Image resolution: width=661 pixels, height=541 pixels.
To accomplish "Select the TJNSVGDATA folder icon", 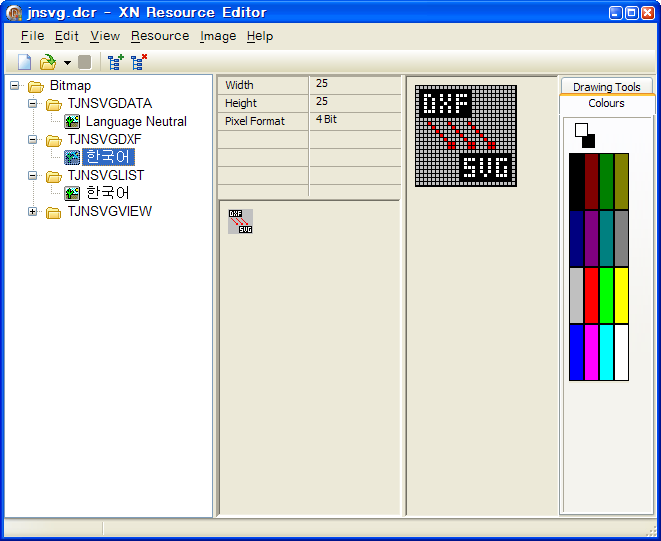I will coord(54,105).
